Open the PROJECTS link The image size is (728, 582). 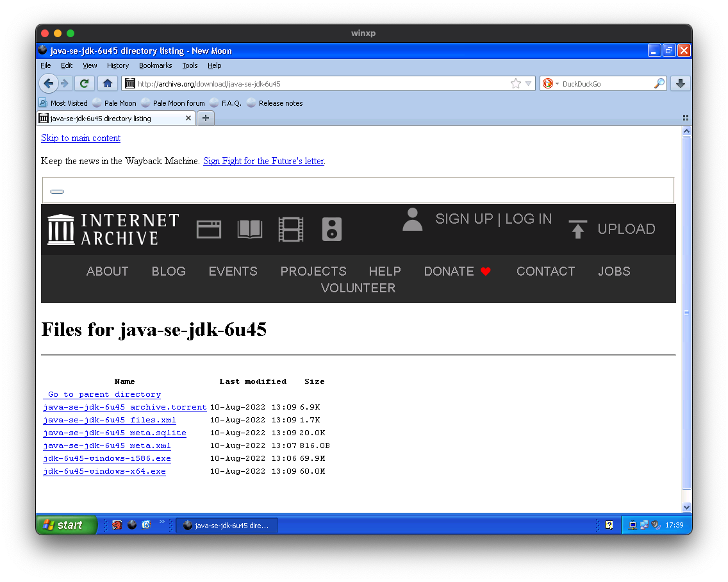(x=313, y=271)
